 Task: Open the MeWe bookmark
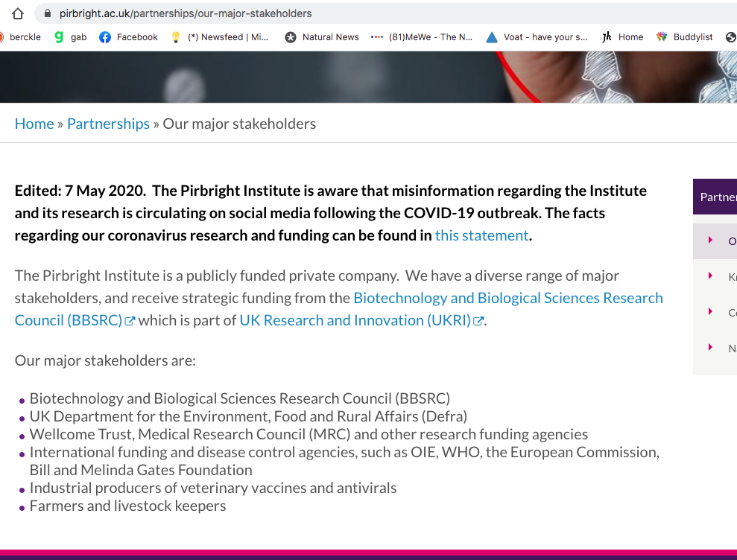[422, 37]
